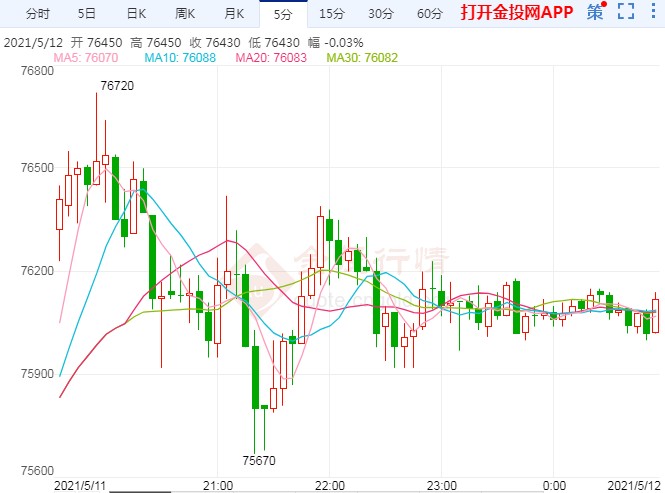Image resolution: width=665 pixels, height=493 pixels.
Task: Click the more options dots icon
Action: click(653, 13)
